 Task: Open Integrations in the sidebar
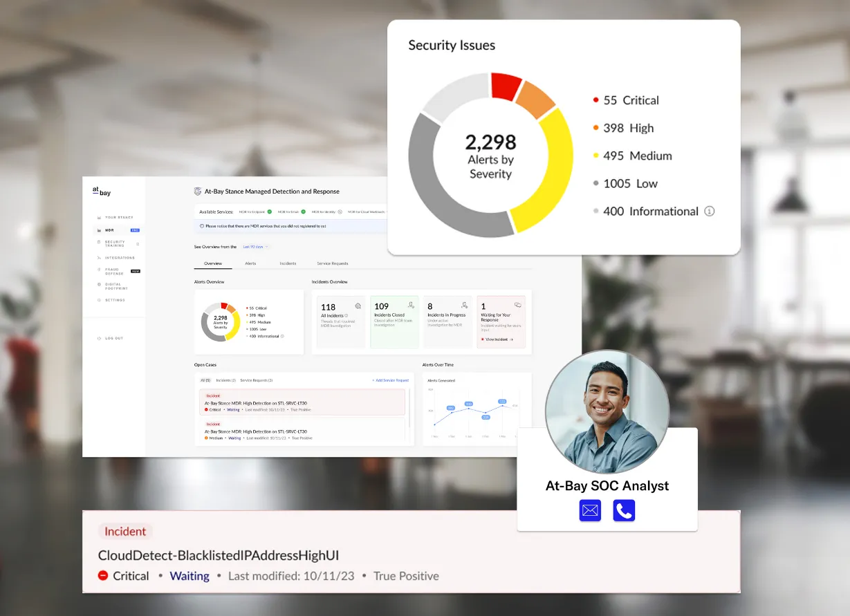coord(120,258)
